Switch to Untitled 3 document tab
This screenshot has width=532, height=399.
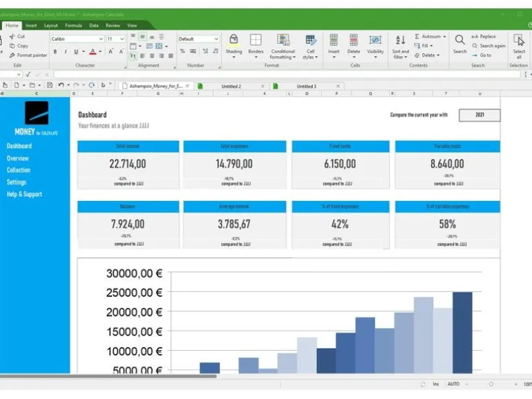click(306, 86)
